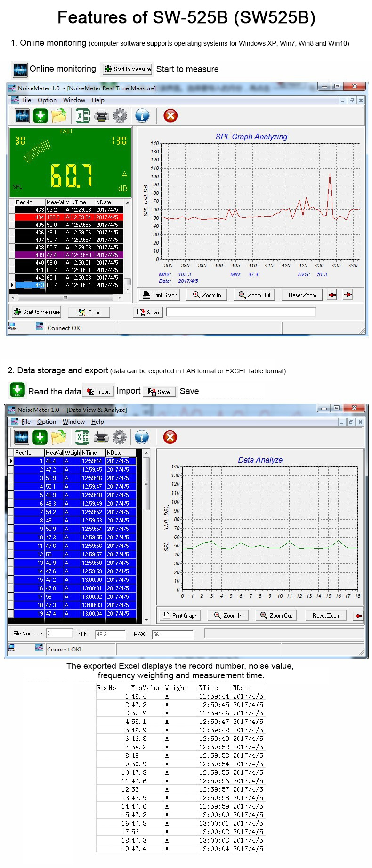Click Reset Zoom under the Data Analyze graph
Viewport: 372px width, 868px height.
[326, 616]
